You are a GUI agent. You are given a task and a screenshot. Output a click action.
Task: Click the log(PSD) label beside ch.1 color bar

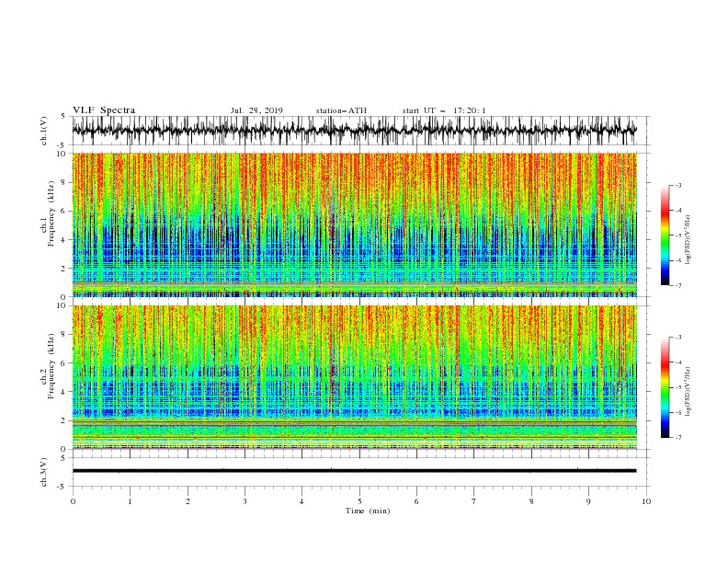point(688,240)
